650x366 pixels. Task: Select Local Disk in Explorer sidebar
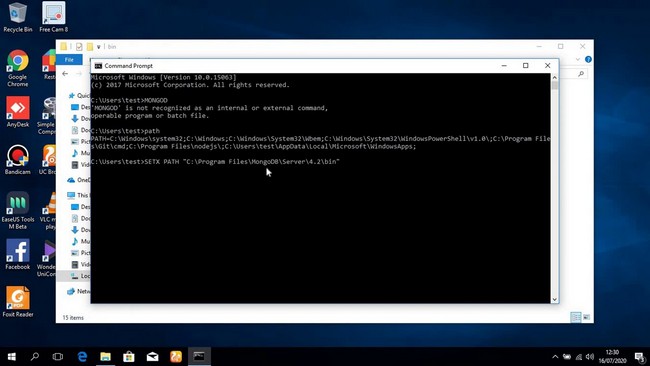click(x=80, y=276)
